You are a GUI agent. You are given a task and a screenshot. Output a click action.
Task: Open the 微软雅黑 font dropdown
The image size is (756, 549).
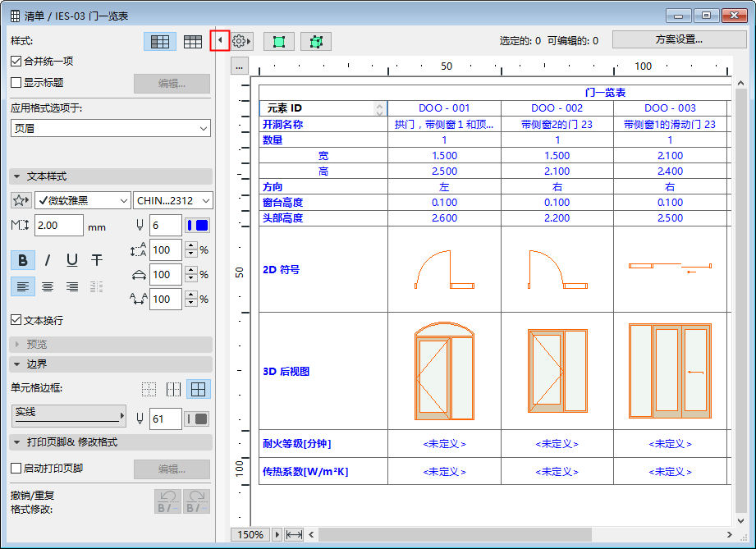(x=82, y=200)
